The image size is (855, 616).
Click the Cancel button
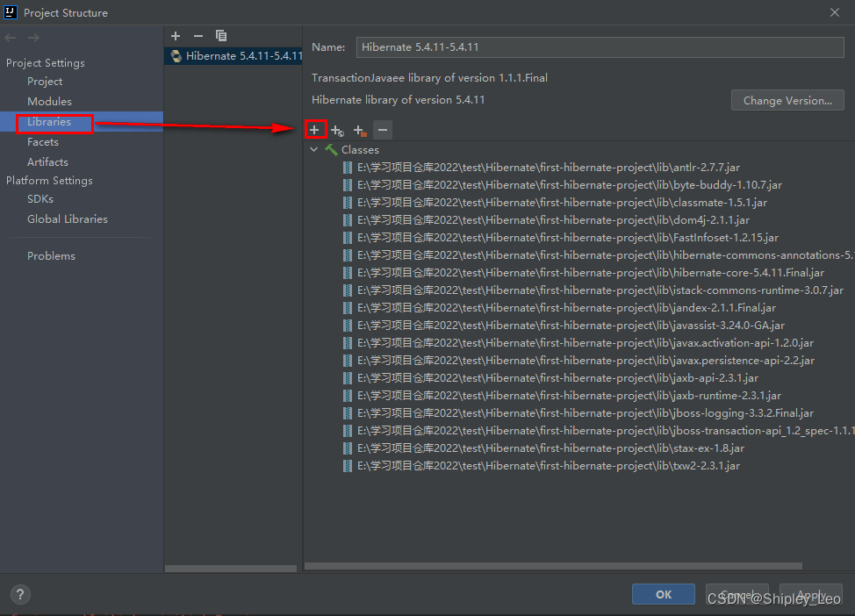(x=736, y=594)
